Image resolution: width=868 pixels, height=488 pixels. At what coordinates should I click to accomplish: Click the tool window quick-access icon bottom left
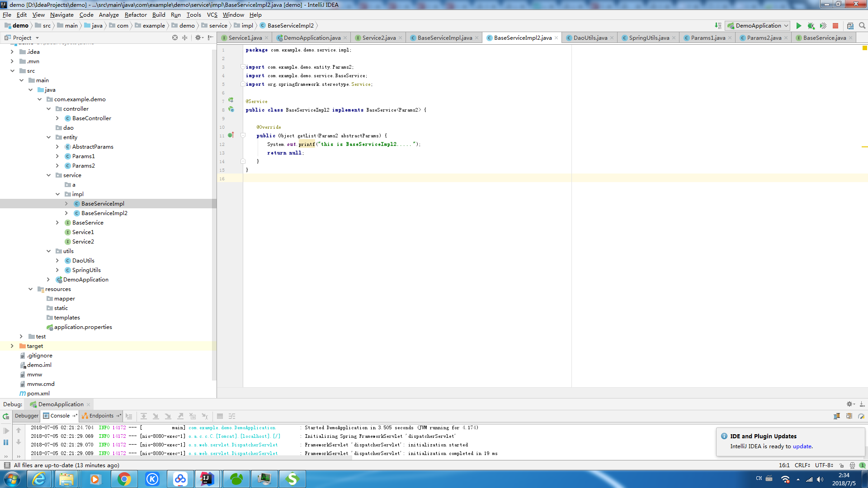click(7, 465)
